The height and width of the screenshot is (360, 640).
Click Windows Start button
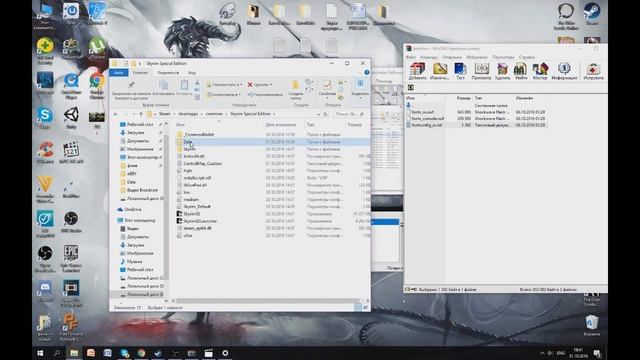tap(40, 353)
